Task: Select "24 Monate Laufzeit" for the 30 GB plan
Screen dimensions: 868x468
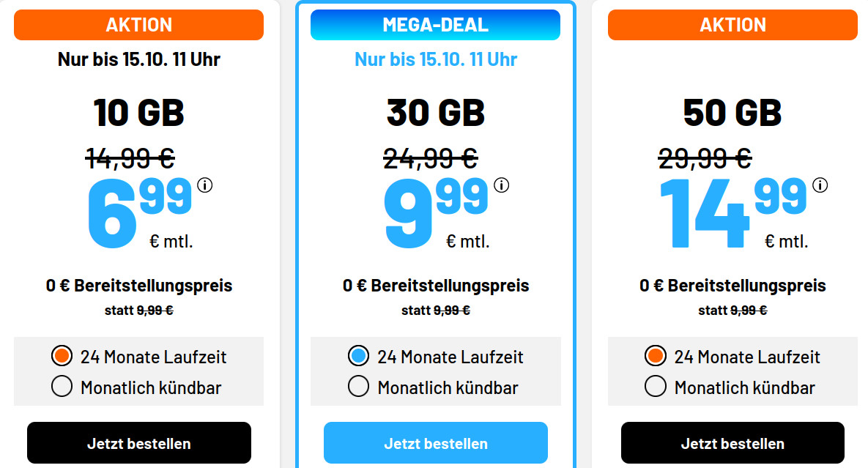Action: 359,357
